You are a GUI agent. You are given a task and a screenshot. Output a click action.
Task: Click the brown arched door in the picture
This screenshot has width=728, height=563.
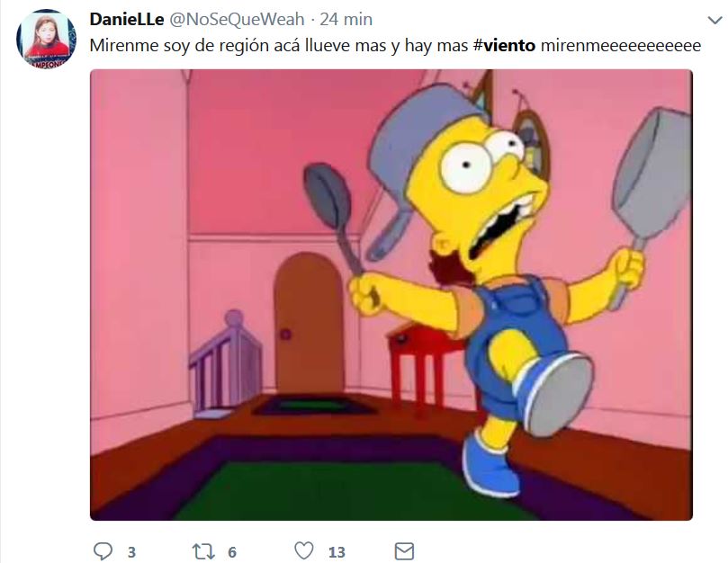pos(310,325)
